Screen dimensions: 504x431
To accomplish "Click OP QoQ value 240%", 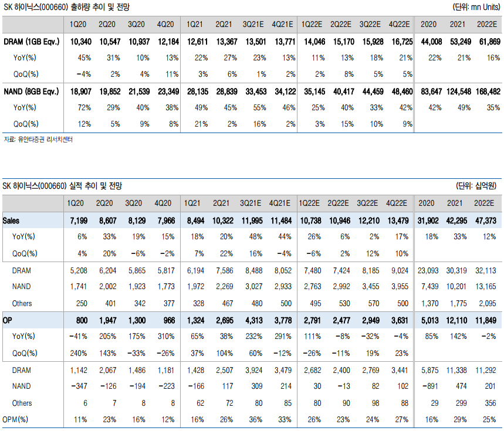I will pyautogui.click(x=79, y=353).
